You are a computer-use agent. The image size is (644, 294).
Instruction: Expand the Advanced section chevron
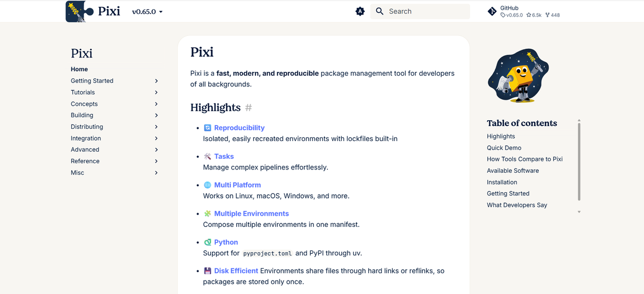pyautogui.click(x=156, y=150)
